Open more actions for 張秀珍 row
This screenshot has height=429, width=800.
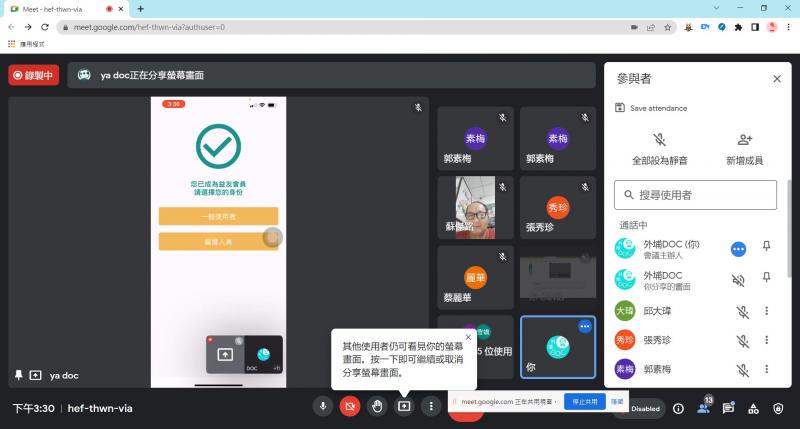click(x=766, y=340)
